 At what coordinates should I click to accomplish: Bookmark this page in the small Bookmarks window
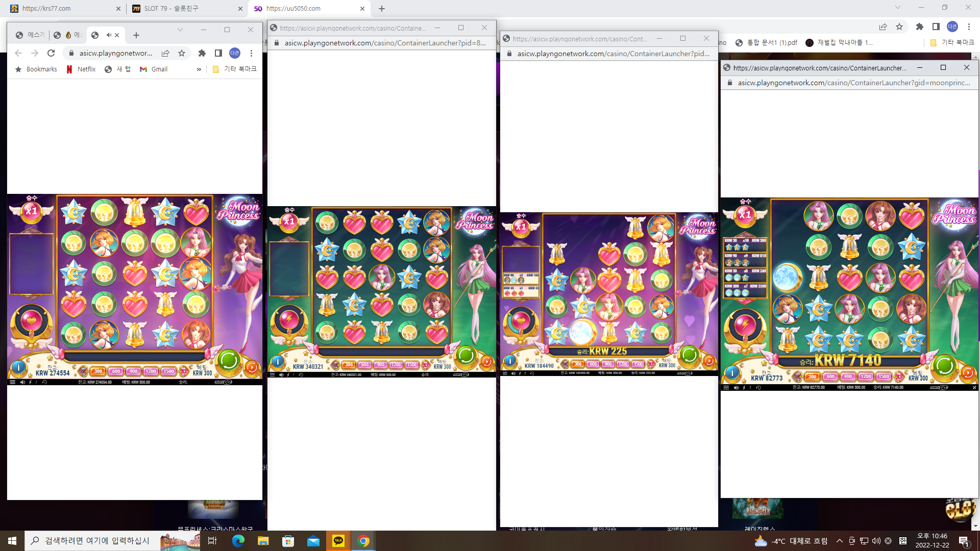[182, 53]
